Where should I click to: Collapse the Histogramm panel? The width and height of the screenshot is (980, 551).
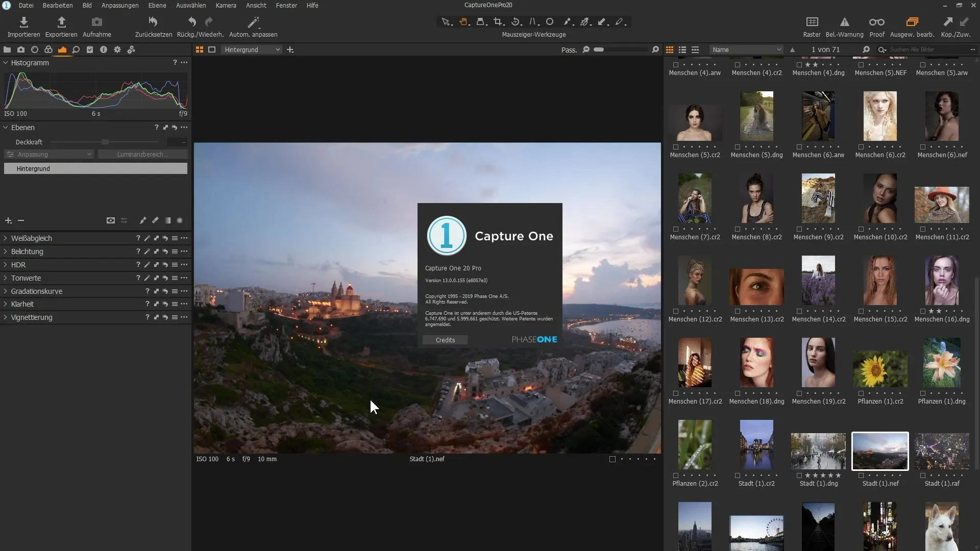tap(6, 63)
